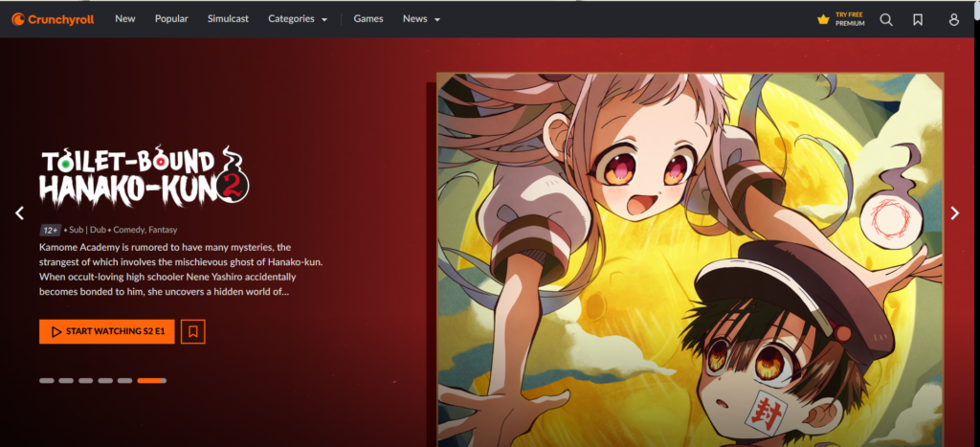Go to next carousel slide arrow
The height and width of the screenshot is (447, 980).
coord(954,213)
